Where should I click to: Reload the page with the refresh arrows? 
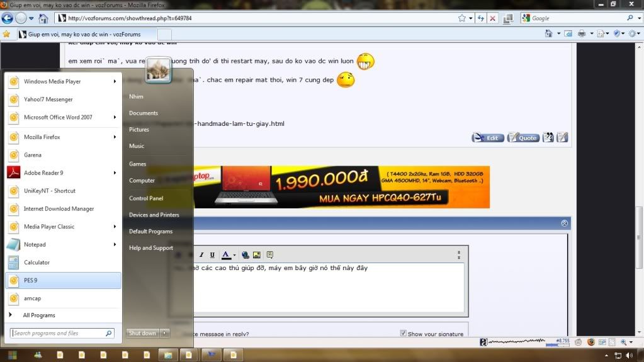[x=480, y=18]
